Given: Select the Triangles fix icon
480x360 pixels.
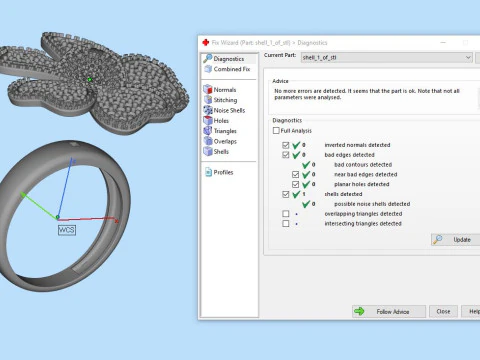Looking at the screenshot, I should [x=208, y=131].
